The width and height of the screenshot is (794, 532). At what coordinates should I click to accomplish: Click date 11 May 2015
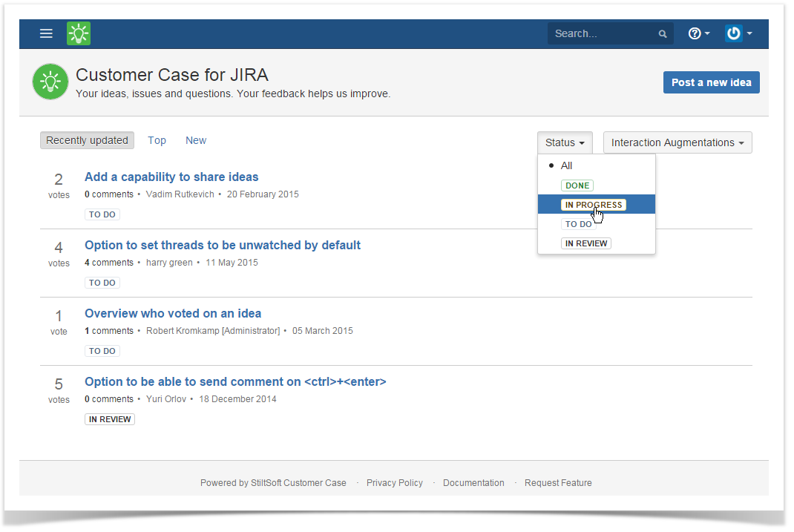(x=232, y=263)
